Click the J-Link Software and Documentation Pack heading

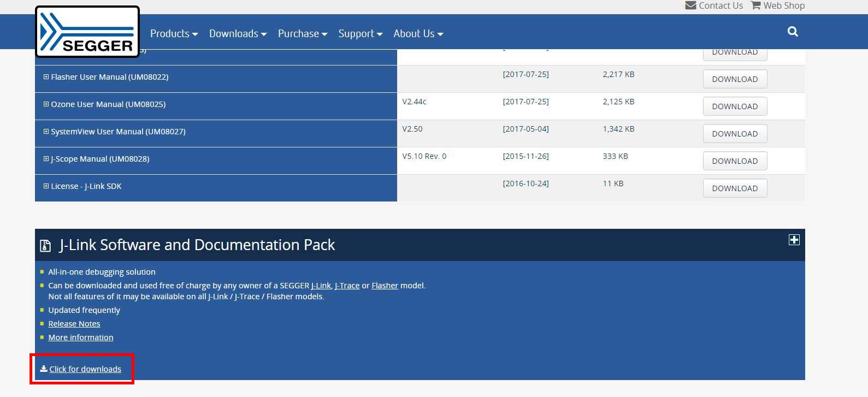point(197,245)
